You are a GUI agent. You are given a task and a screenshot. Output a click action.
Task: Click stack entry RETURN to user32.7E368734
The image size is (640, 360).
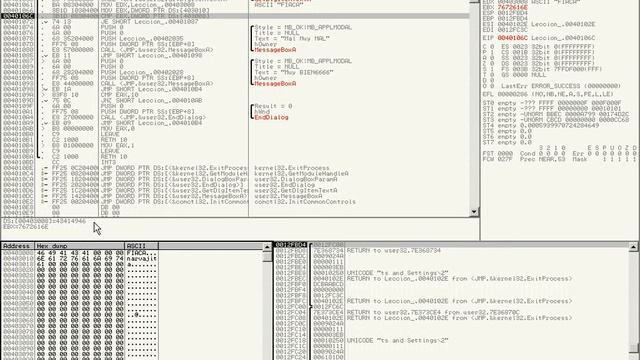pos(393,250)
